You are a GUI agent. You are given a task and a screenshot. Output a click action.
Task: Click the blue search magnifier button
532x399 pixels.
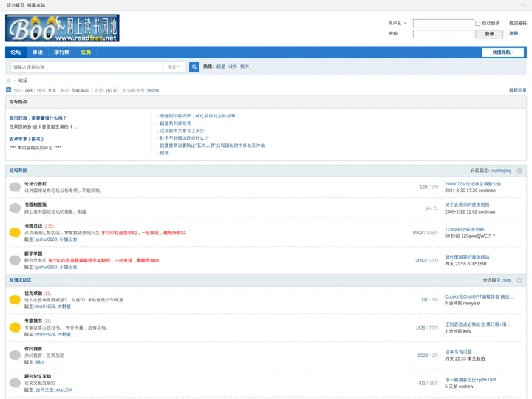pos(194,66)
